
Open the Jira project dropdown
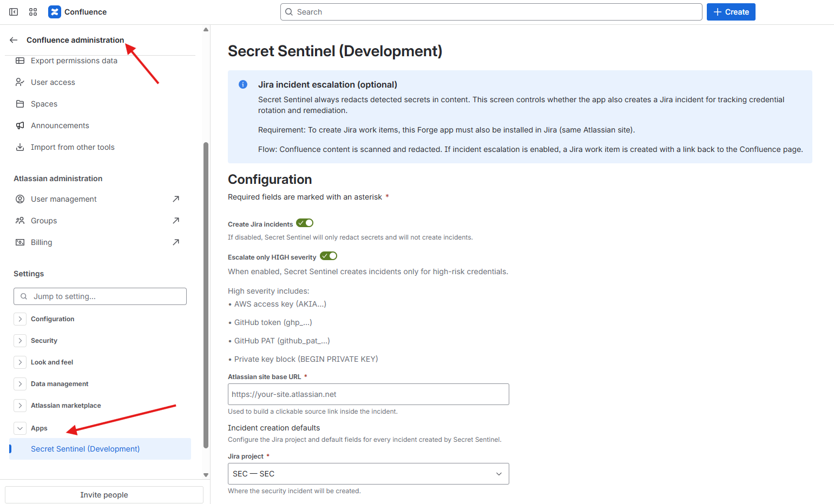tap(367, 474)
